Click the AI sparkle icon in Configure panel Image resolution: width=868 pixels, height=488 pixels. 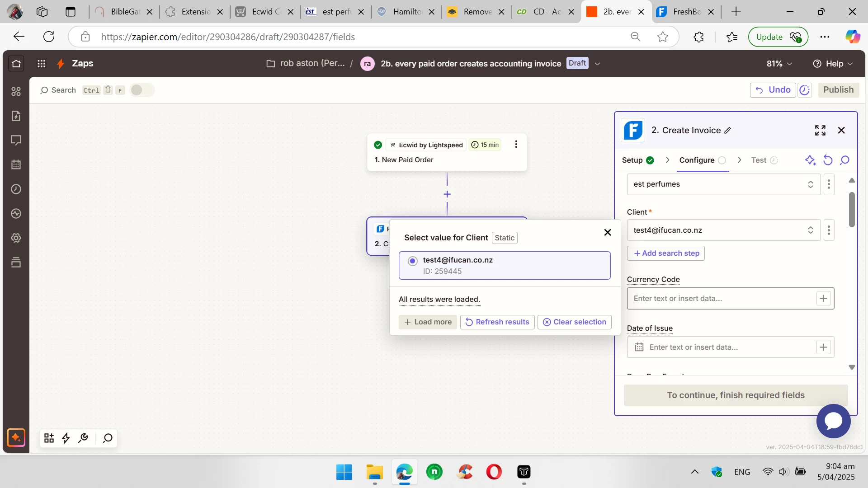810,160
